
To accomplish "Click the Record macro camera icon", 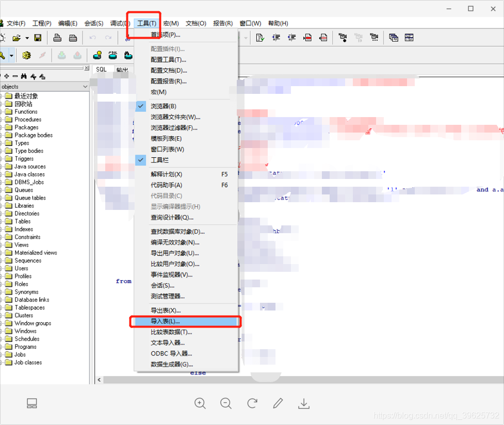I will [343, 38].
